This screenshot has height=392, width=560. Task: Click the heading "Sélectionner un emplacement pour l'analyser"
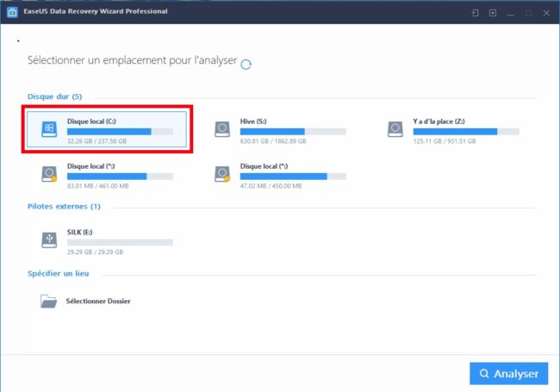coord(133,60)
